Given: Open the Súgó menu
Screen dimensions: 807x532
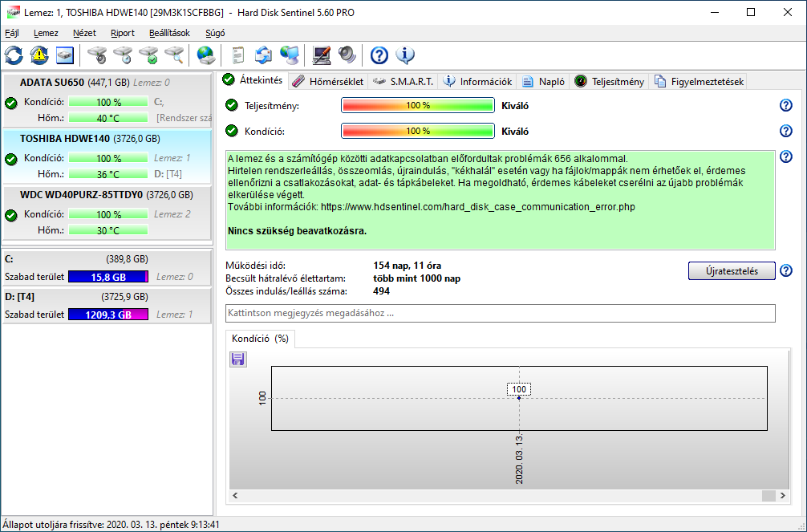Looking at the screenshot, I should click(215, 33).
